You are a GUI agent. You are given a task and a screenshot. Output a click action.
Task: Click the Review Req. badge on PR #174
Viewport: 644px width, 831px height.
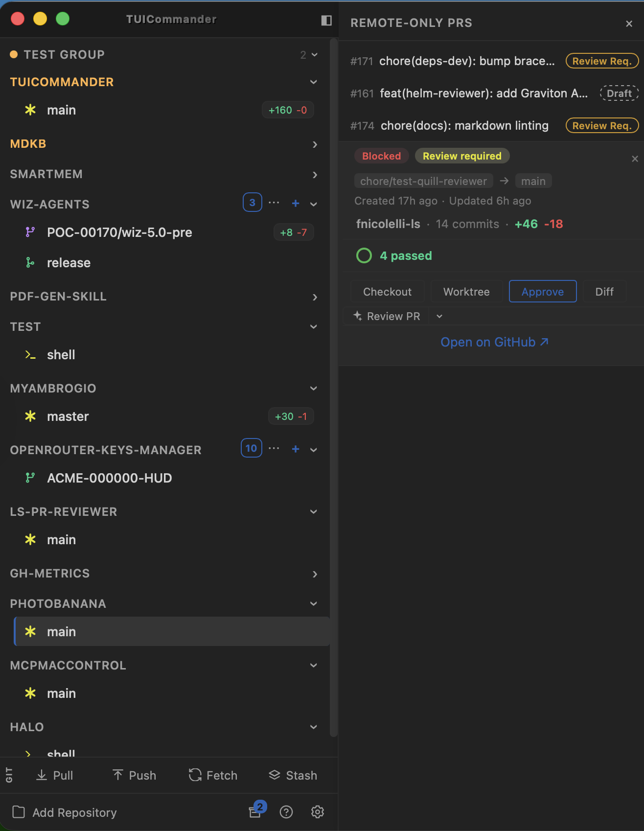[x=601, y=125]
